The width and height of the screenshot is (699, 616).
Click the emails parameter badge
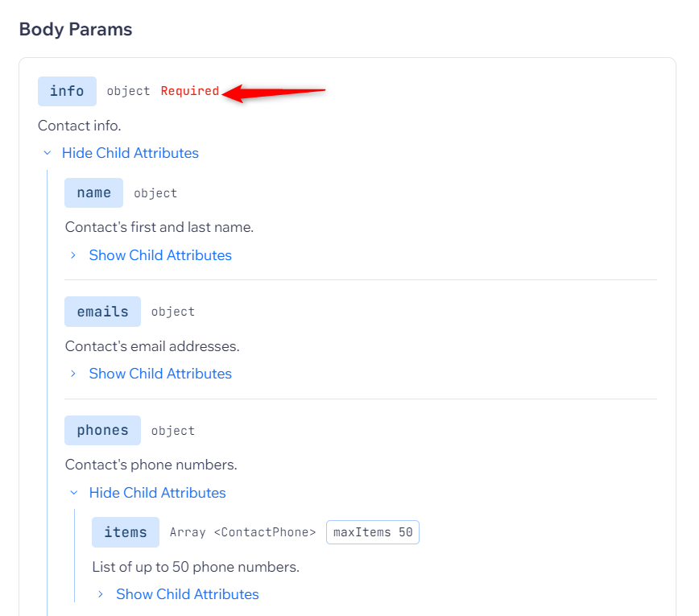102,312
